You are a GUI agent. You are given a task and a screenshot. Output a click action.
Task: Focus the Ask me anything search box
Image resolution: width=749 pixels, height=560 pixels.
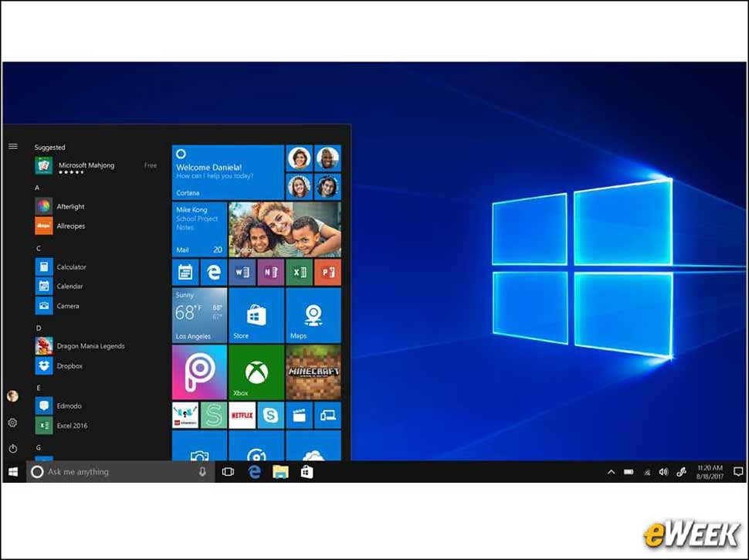[120, 472]
